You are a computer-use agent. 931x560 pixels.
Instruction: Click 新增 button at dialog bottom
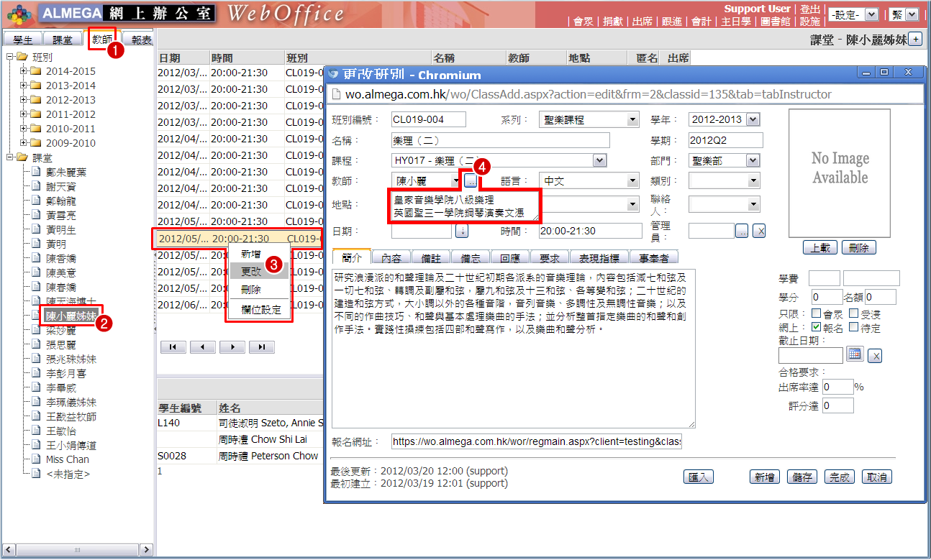point(764,477)
